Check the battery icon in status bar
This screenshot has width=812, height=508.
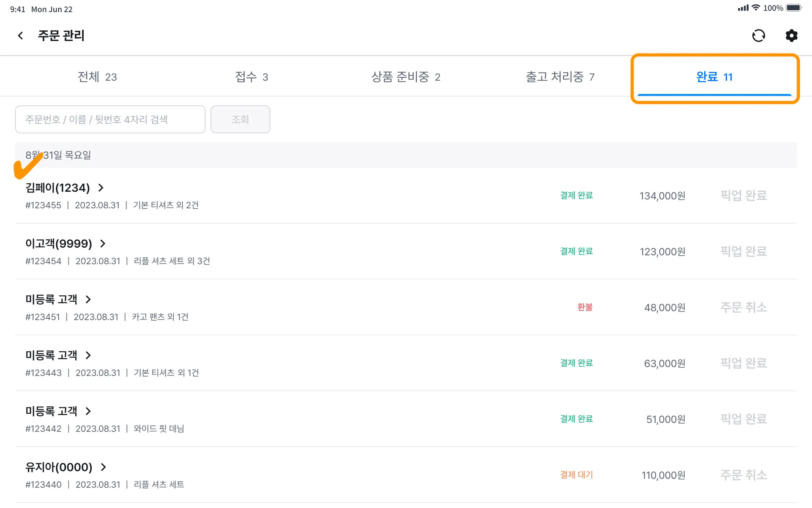click(794, 8)
